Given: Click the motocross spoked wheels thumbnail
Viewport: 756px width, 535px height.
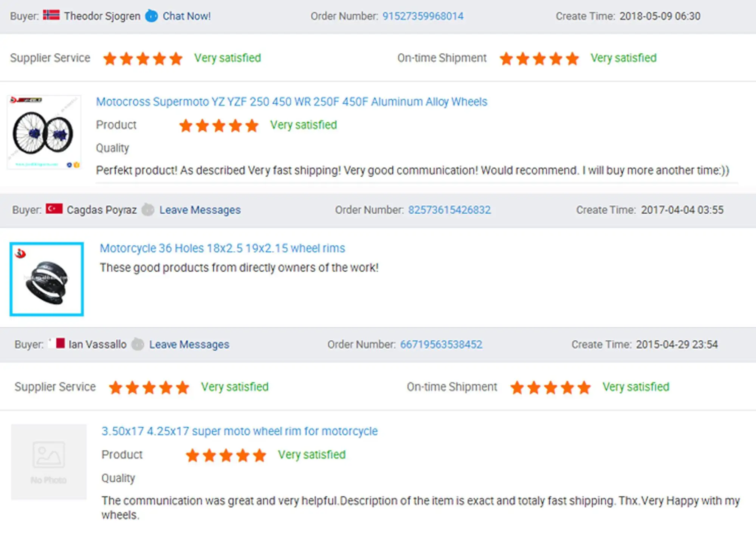Looking at the screenshot, I should (44, 132).
